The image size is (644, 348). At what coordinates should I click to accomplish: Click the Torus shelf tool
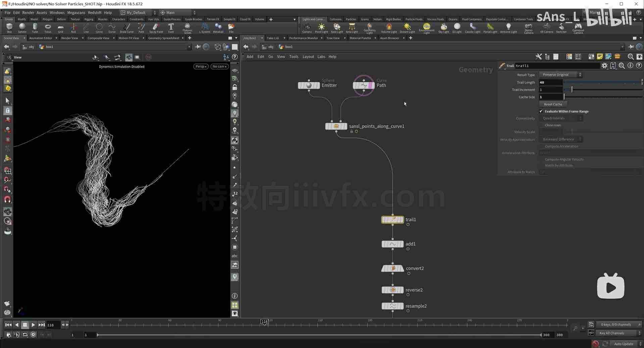coord(48,28)
